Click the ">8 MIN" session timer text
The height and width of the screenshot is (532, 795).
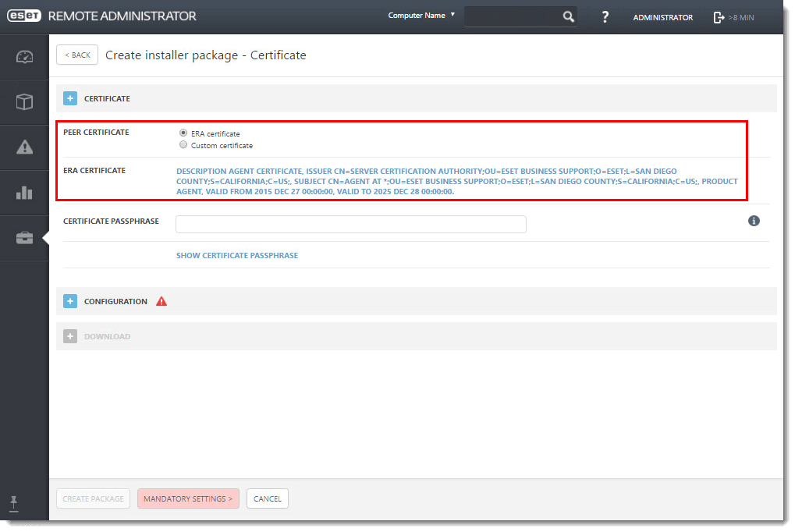coord(740,17)
